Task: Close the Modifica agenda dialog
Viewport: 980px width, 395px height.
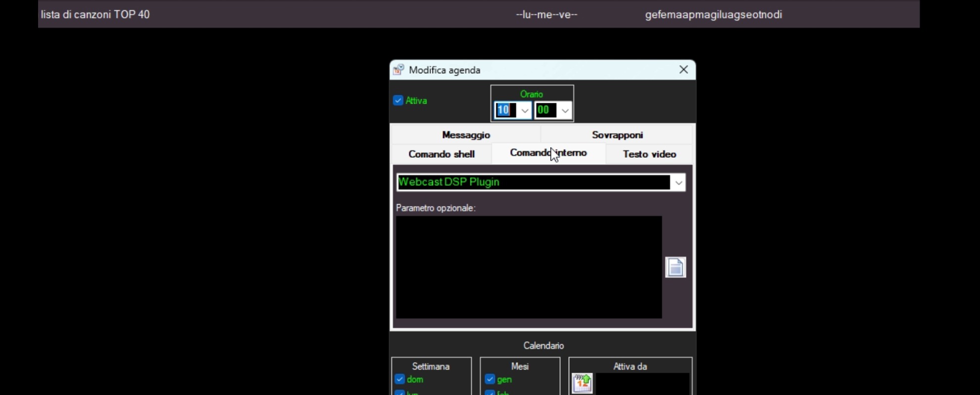Action: click(684, 70)
